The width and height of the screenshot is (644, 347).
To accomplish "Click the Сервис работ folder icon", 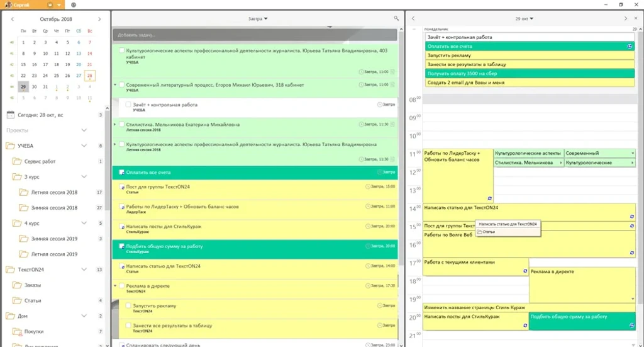I will (x=17, y=162).
